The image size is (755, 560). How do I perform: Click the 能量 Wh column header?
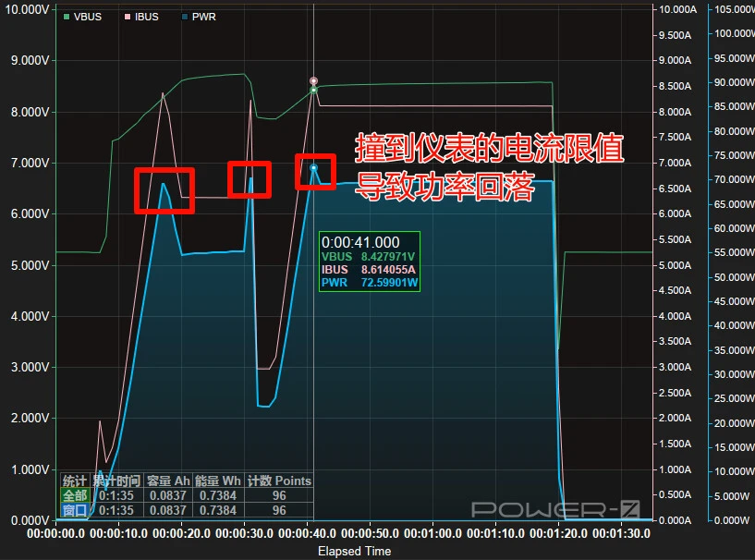coord(218,481)
